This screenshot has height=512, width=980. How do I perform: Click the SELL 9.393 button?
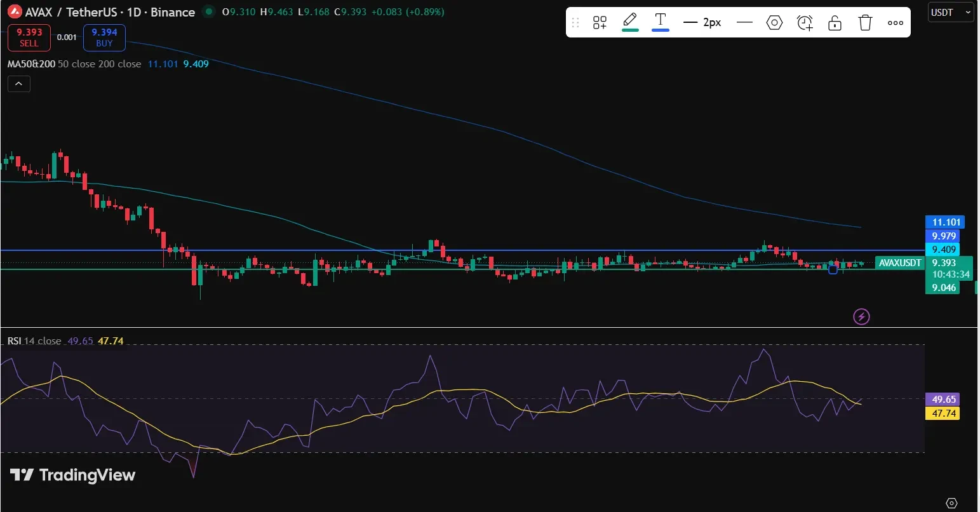click(29, 37)
